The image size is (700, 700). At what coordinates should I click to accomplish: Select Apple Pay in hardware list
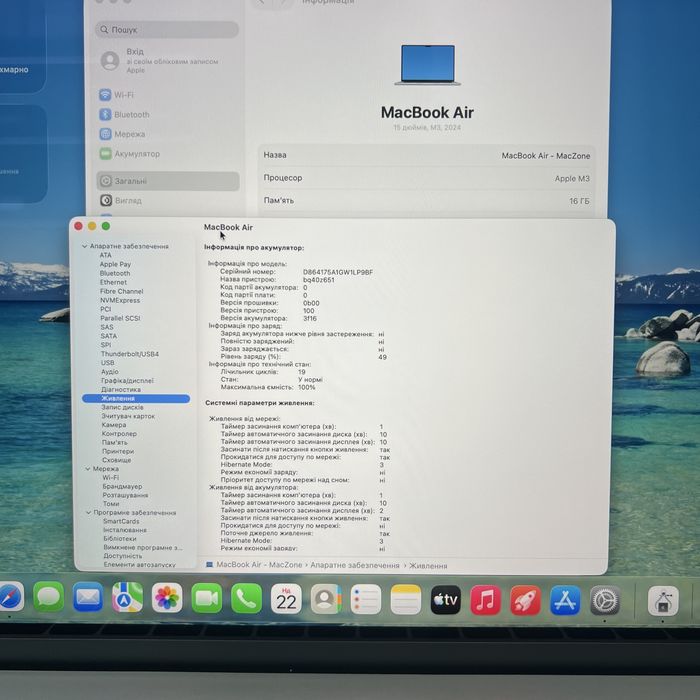point(115,264)
